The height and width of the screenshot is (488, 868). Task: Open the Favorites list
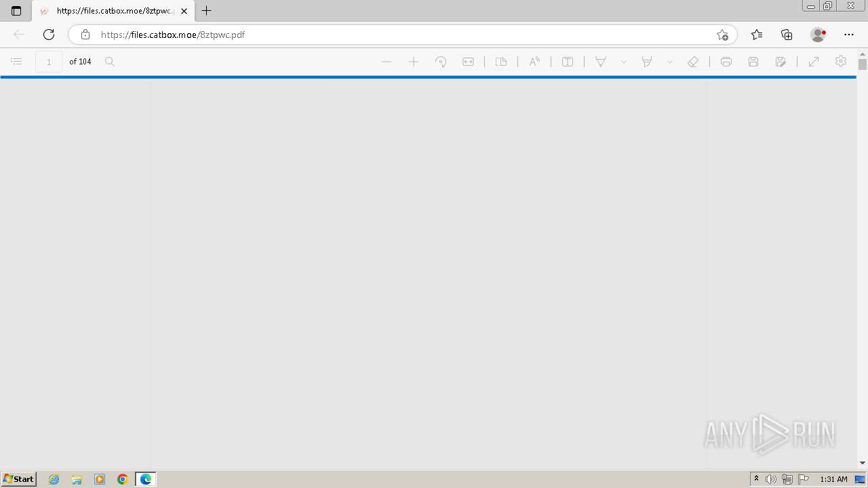(757, 35)
